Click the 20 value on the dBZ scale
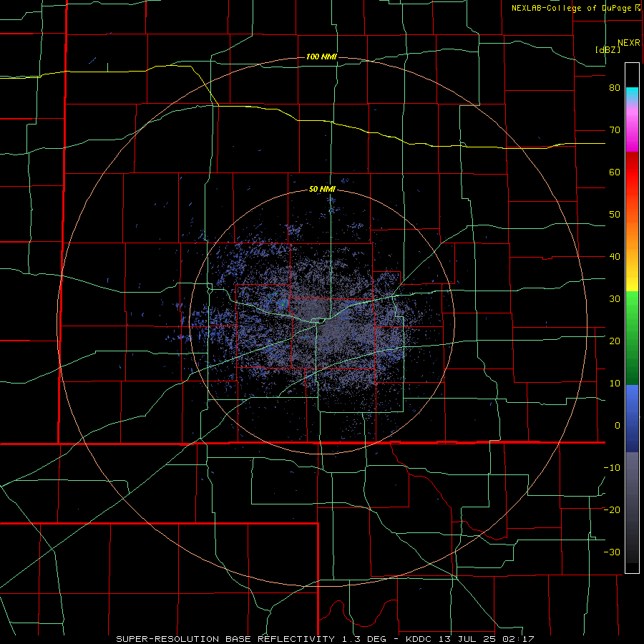 615,341
